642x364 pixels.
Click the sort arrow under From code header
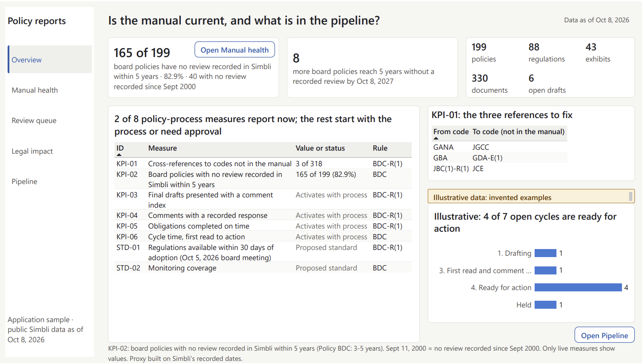point(436,139)
